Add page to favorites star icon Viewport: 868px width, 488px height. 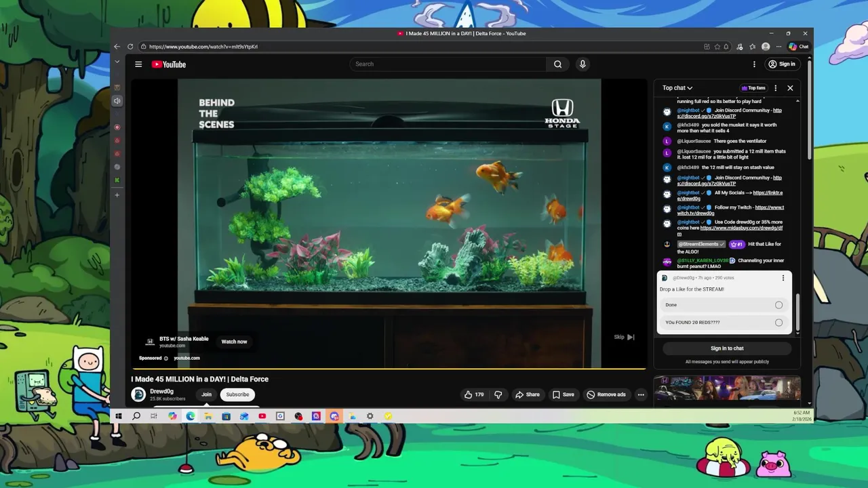tap(717, 47)
